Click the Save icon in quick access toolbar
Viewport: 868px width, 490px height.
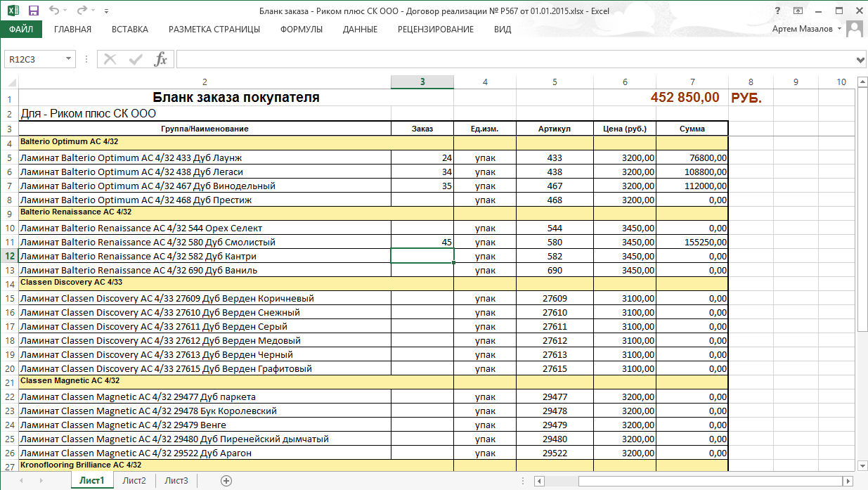coord(33,11)
